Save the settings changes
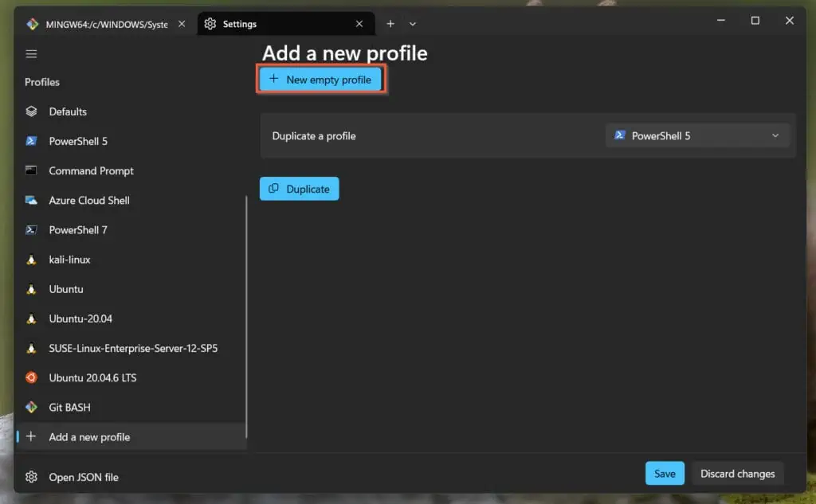The width and height of the screenshot is (816, 504). coord(665,473)
